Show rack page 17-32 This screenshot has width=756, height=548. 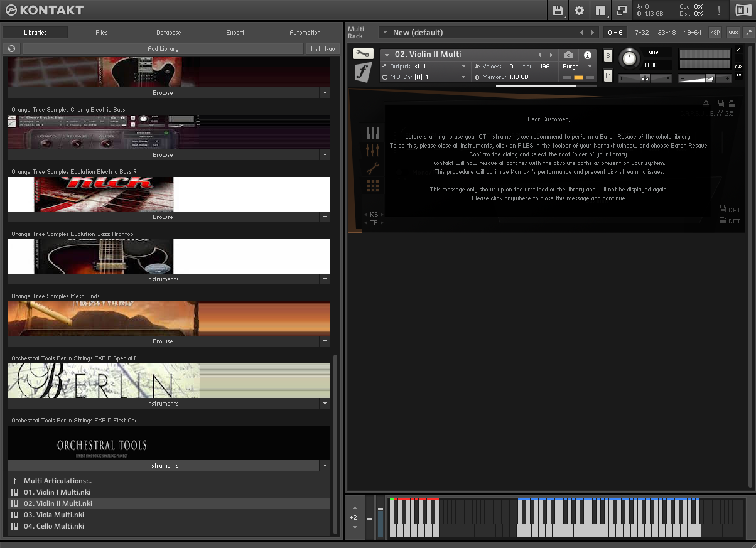[x=640, y=32]
